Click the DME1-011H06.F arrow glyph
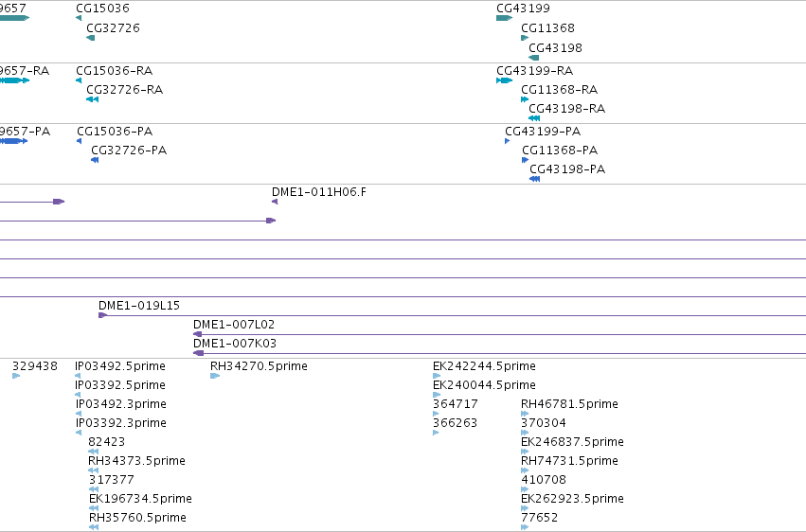 coord(275,202)
